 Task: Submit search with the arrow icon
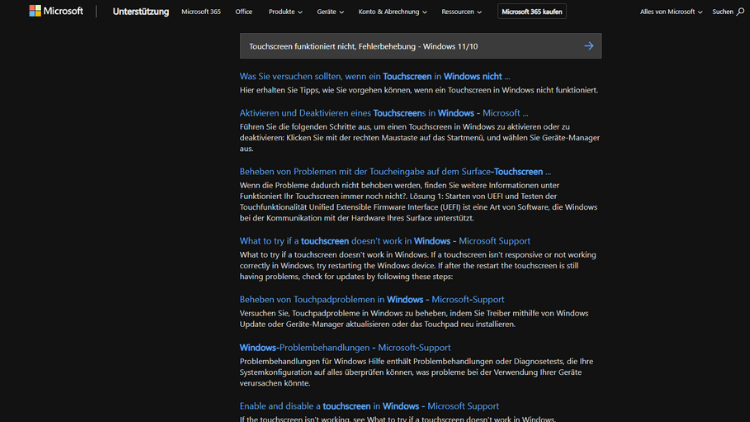tap(588, 46)
